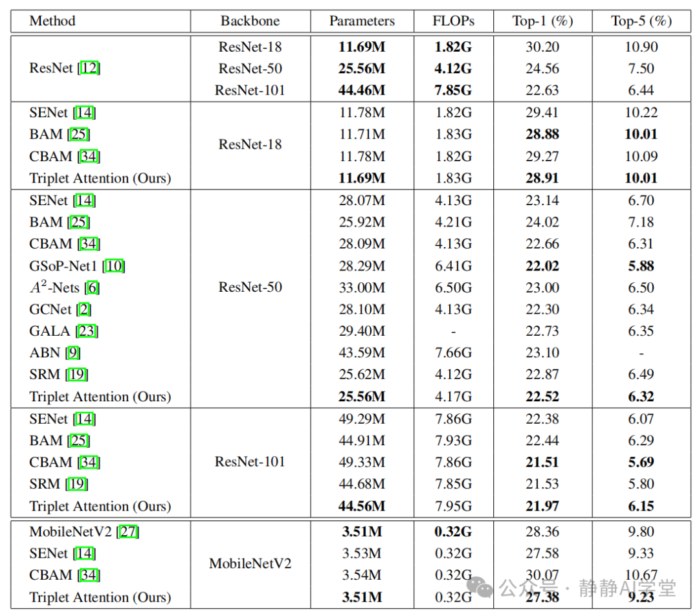Click the Top-5 (%) header

(641, 21)
